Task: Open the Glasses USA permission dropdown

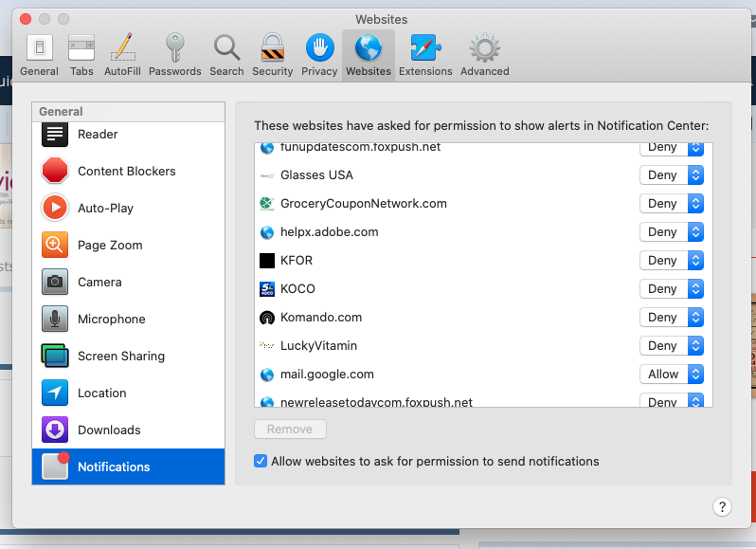Action: (x=671, y=175)
